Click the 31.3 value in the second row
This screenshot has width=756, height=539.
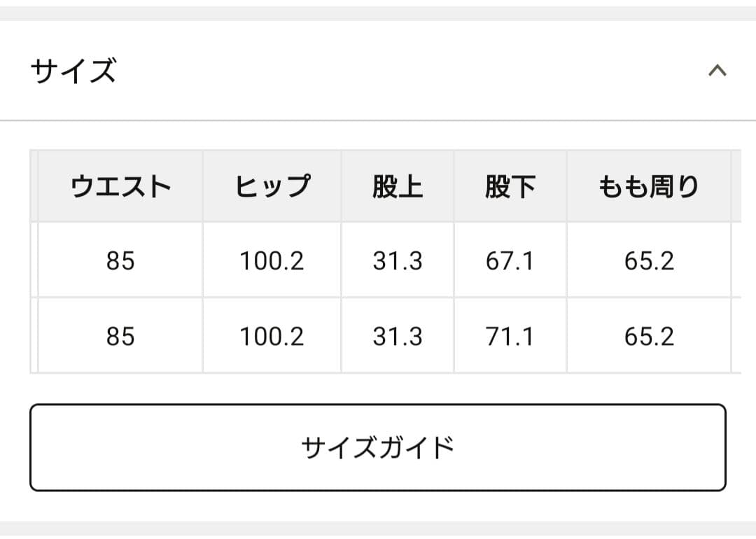[398, 336]
